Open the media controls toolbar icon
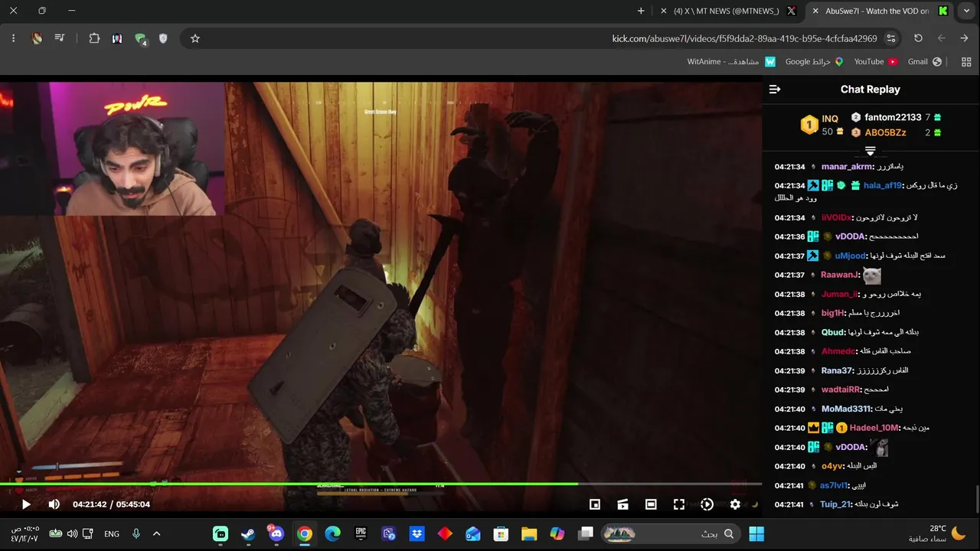980x551 pixels. pyautogui.click(x=60, y=38)
